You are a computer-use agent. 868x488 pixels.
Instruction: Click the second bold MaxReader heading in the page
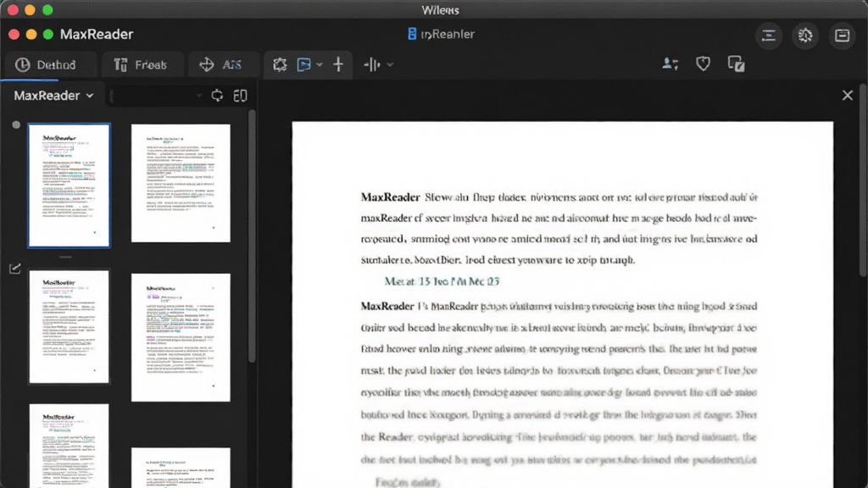[x=387, y=306]
